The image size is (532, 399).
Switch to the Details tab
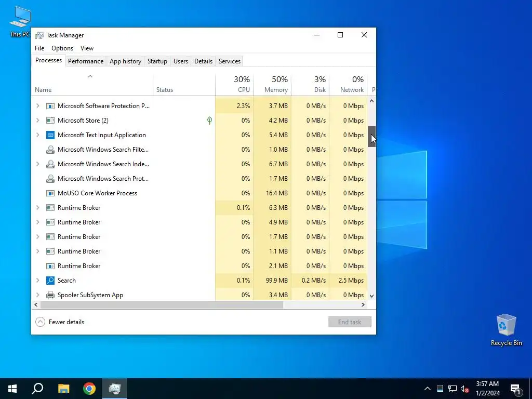pyautogui.click(x=203, y=61)
